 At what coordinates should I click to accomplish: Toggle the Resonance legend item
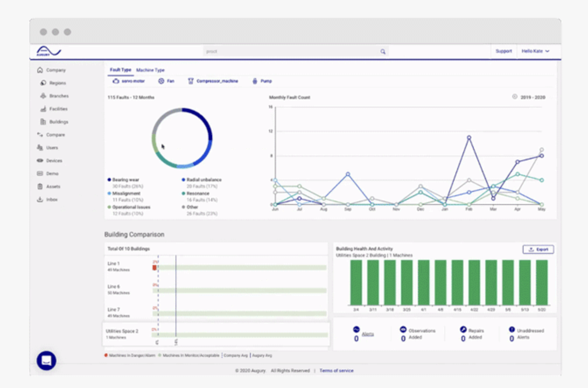196,194
